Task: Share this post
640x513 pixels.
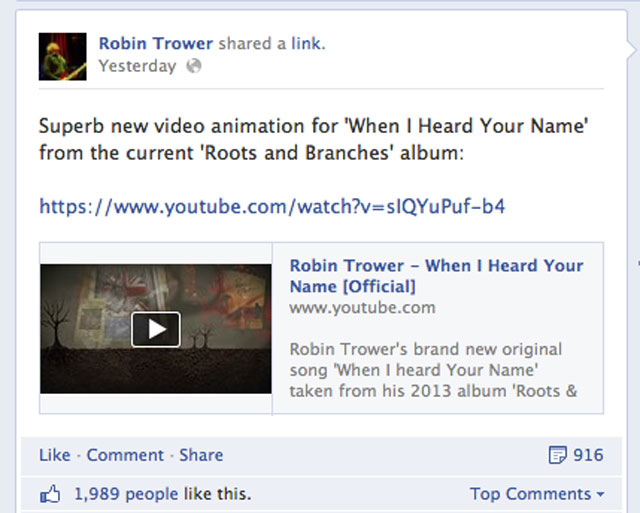Action: pos(201,455)
